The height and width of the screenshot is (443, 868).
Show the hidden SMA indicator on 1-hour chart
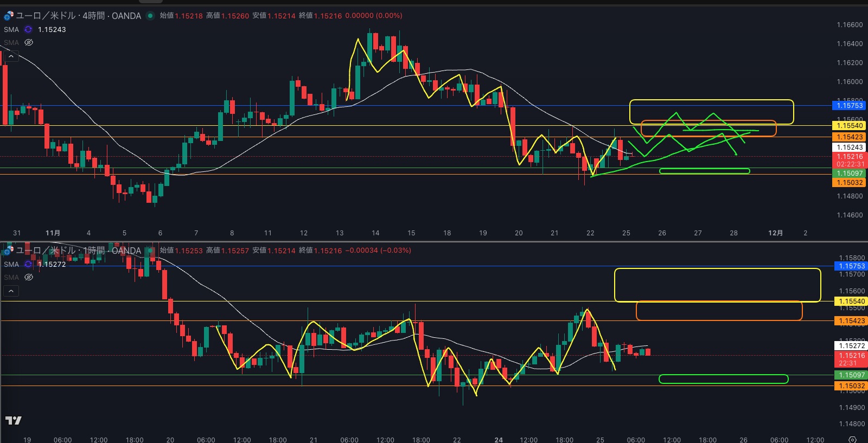(29, 277)
